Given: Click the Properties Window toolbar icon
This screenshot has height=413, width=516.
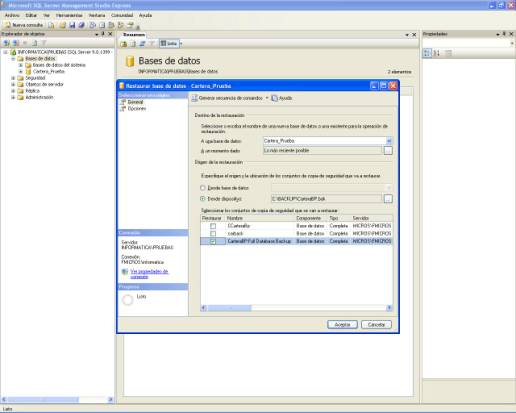Looking at the screenshot, I should click(130, 25).
